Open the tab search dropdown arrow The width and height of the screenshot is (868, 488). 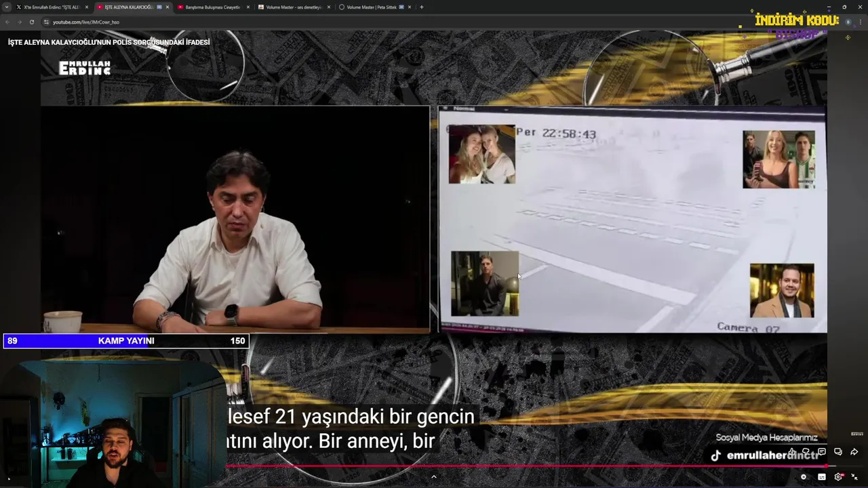coord(7,7)
